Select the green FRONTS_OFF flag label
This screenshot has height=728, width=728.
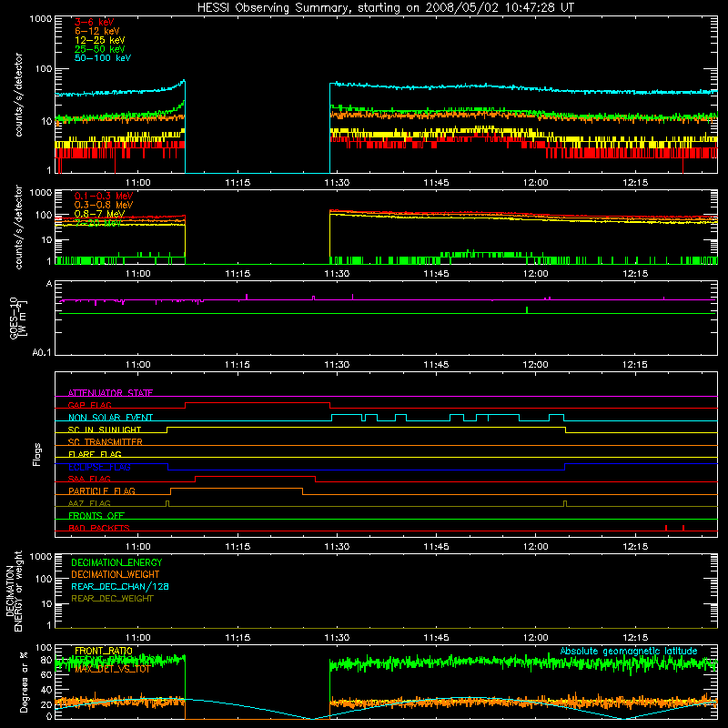tap(96, 516)
